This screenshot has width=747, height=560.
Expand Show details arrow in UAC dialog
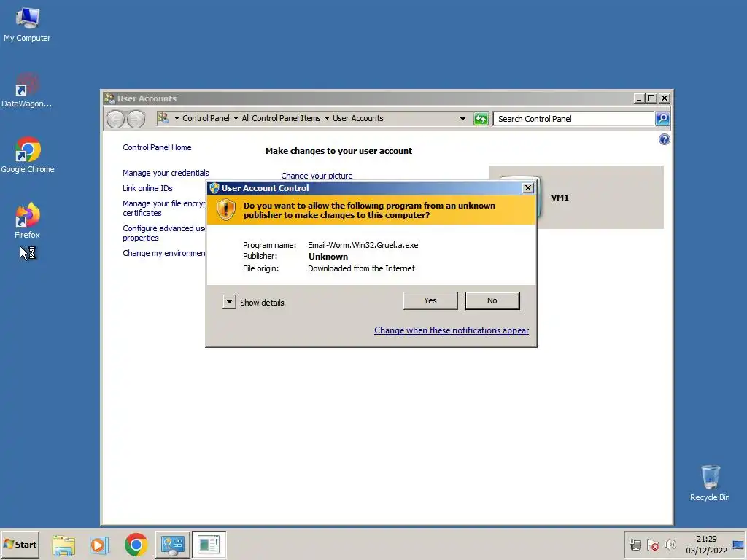[229, 301]
